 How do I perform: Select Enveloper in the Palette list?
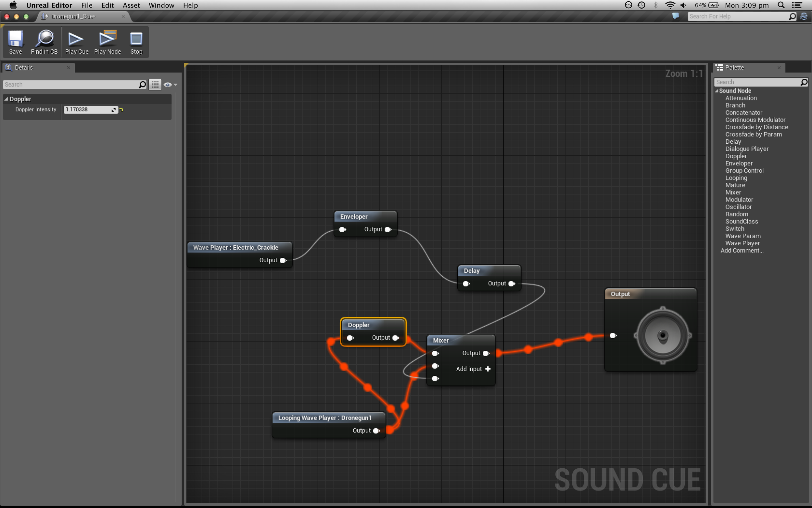coord(739,163)
